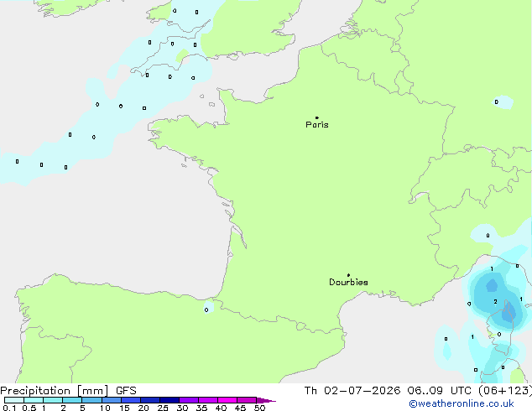Click the Paris city label
This screenshot has width=532, height=411.
click(x=317, y=125)
